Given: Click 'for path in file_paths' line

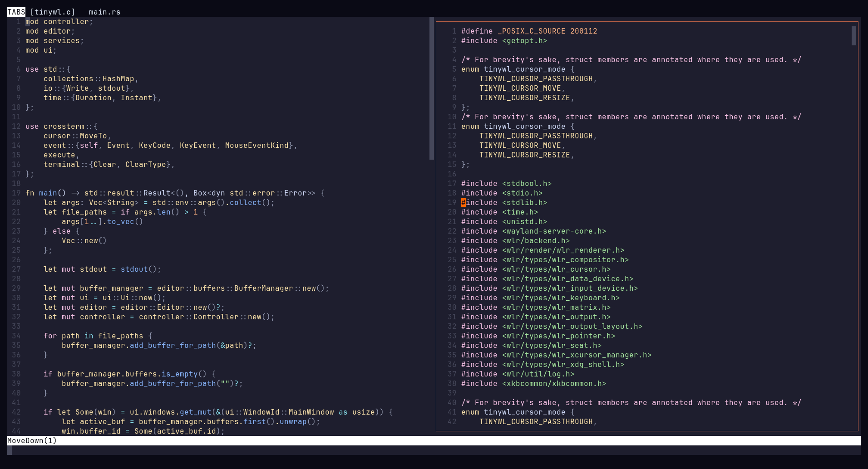Looking at the screenshot, I should (98, 336).
